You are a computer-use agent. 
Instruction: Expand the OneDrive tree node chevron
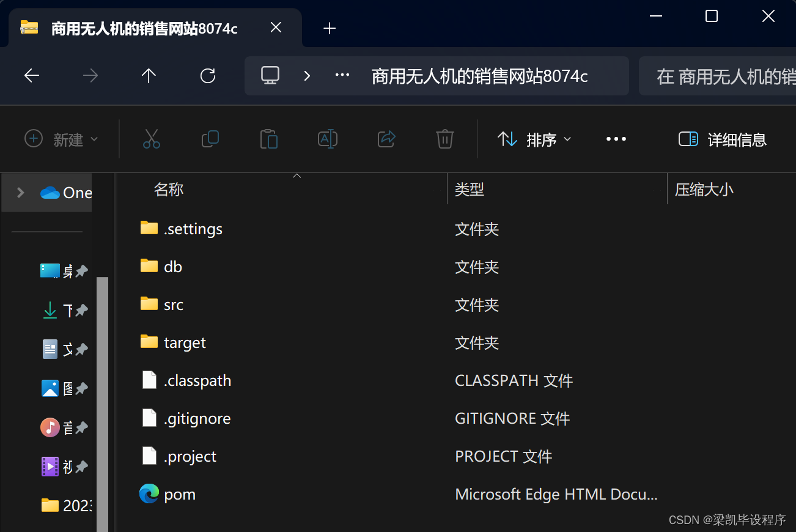coord(21,193)
